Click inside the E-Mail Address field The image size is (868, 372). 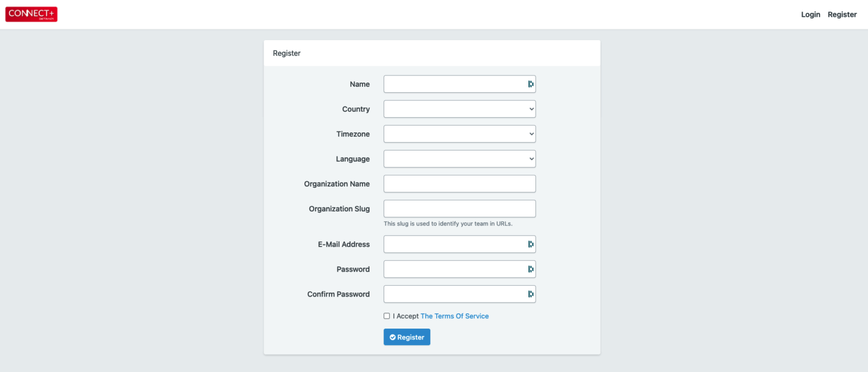(454, 244)
